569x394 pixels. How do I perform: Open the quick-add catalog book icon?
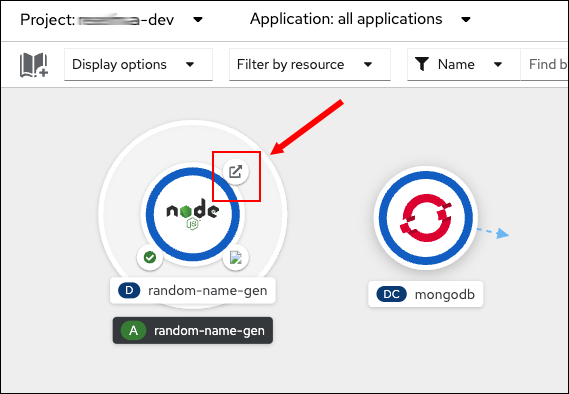[x=34, y=65]
